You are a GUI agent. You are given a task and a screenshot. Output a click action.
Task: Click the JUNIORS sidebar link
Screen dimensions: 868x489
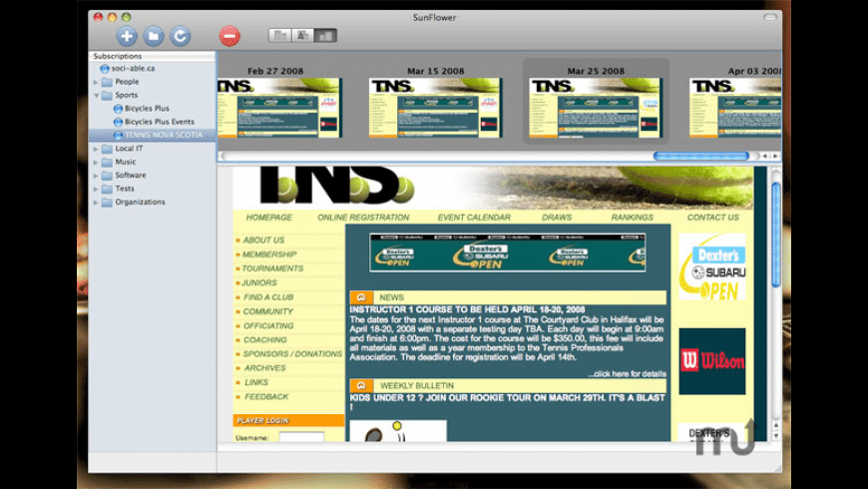tap(259, 283)
